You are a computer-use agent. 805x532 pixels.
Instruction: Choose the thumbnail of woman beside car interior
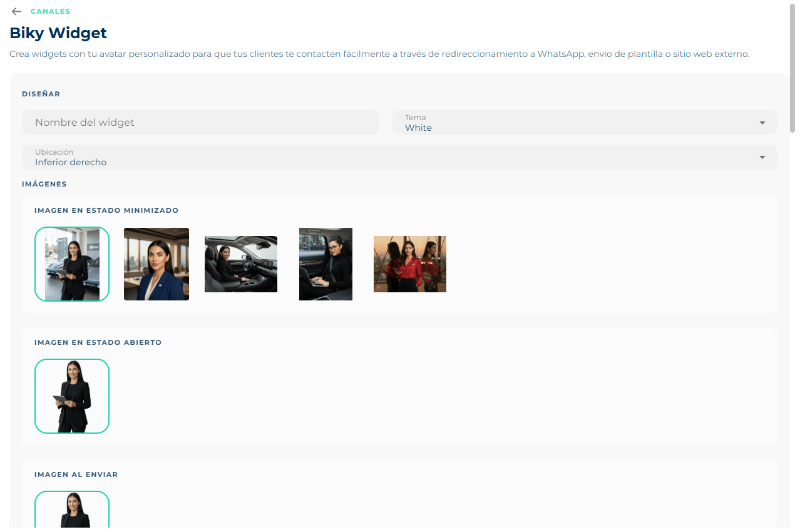(241, 264)
